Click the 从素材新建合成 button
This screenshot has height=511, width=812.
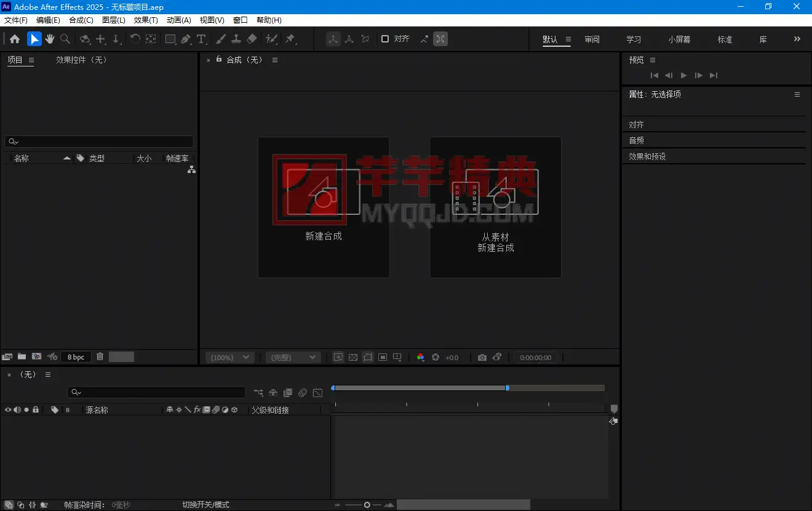pos(496,207)
